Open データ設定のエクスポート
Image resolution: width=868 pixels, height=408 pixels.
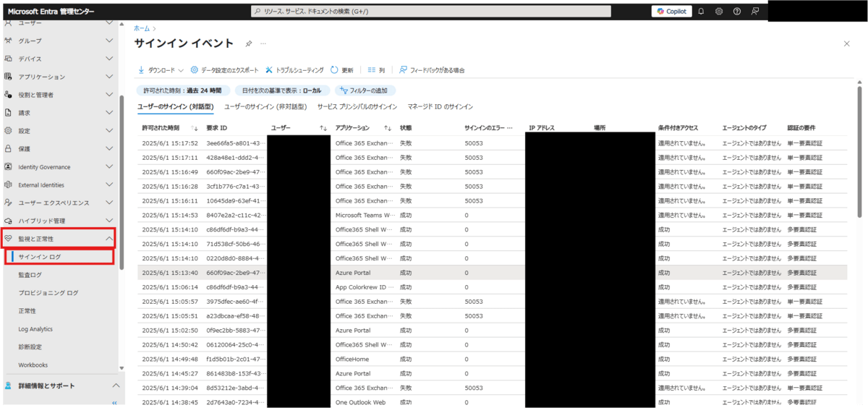click(x=224, y=70)
